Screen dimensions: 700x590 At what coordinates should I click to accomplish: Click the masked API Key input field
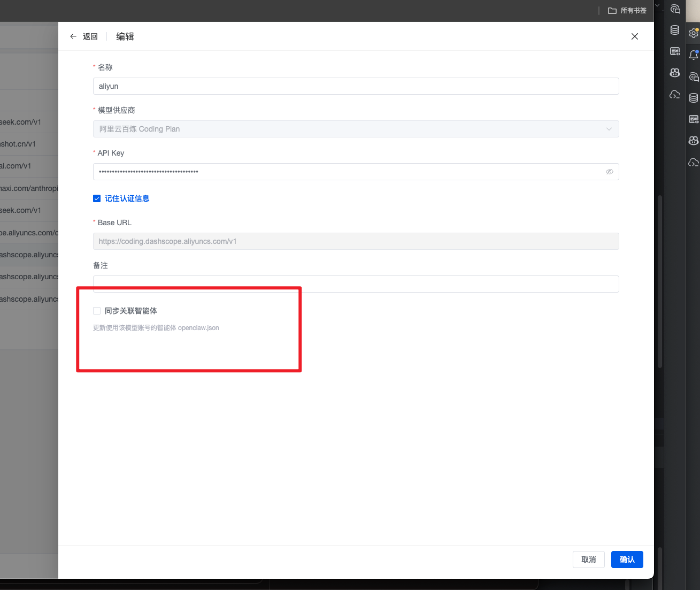click(x=348, y=172)
